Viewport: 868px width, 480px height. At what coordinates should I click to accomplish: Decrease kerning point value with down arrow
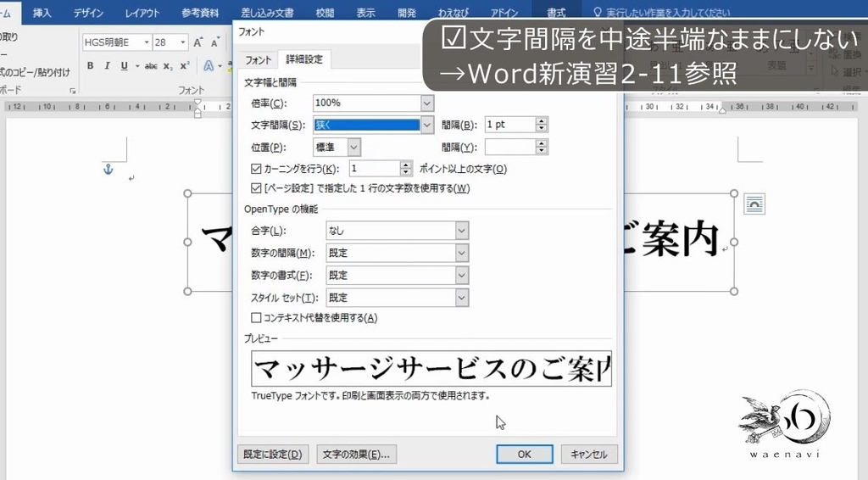[406, 173]
